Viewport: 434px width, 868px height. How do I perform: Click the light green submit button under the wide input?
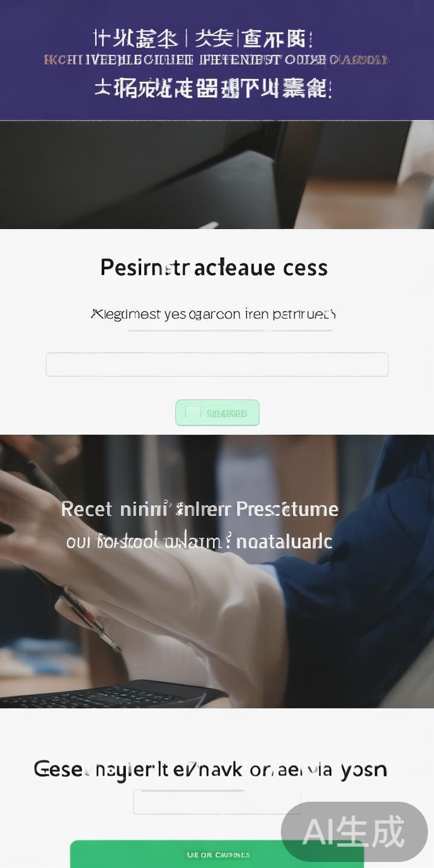(x=217, y=413)
